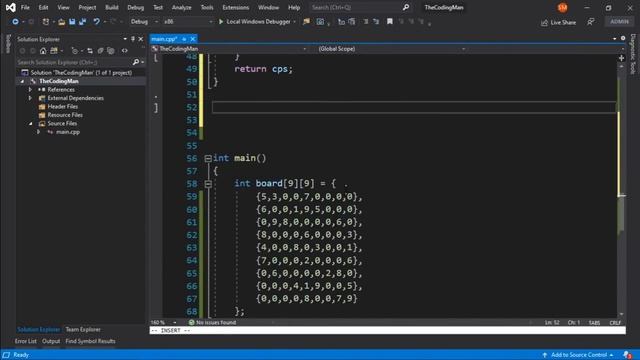Click the bookmark icon in the toolbar
640x360 pixels.
[390, 22]
